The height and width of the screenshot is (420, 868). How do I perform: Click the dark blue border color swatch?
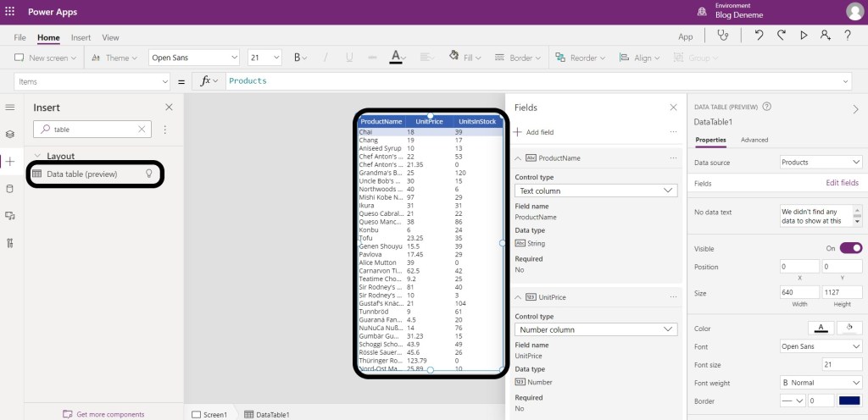(x=849, y=401)
